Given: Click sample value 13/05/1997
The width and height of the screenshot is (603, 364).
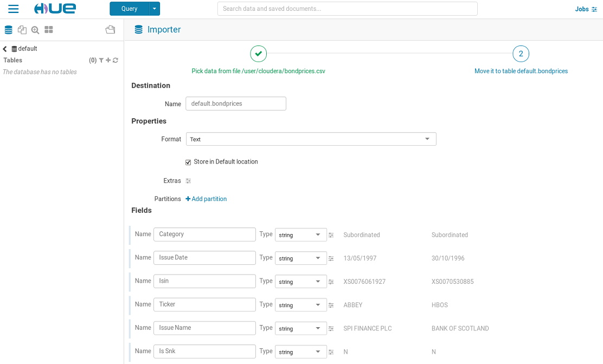Looking at the screenshot, I should pos(360,258).
